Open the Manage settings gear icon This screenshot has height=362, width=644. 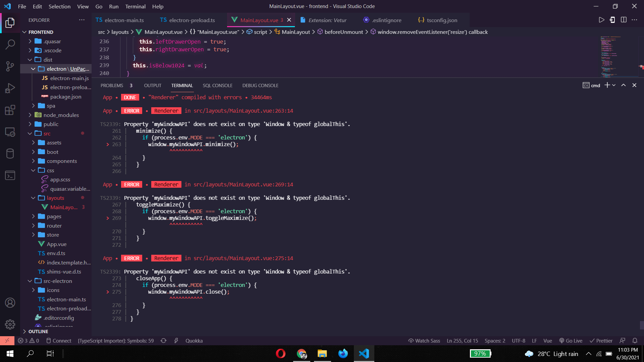pyautogui.click(x=10, y=324)
